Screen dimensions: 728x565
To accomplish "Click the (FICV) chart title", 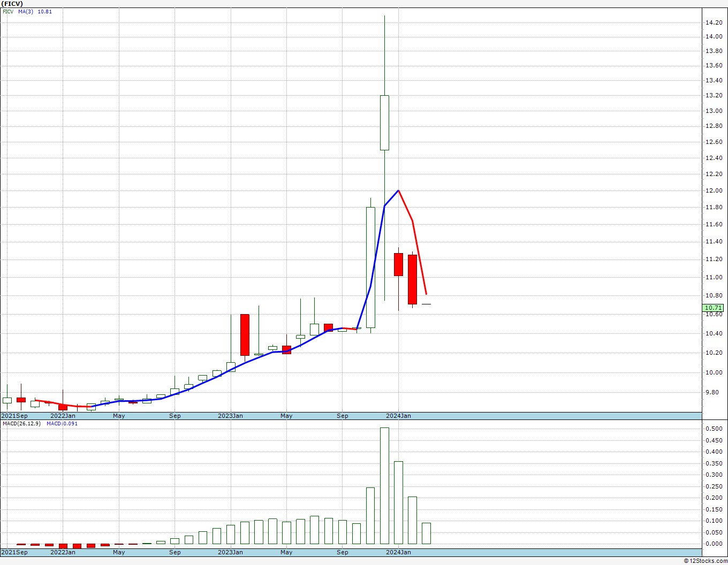I will point(12,4).
